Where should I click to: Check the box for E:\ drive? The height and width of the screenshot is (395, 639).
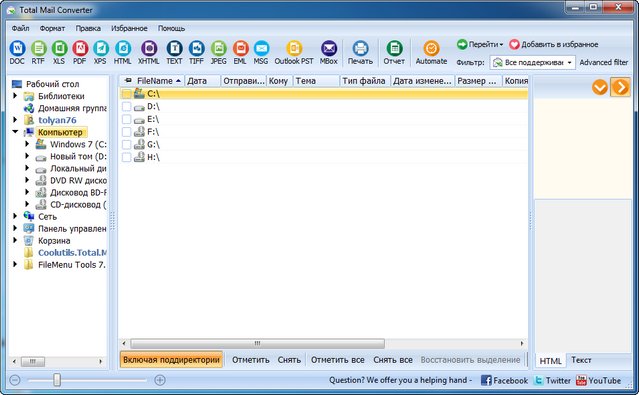[x=126, y=119]
